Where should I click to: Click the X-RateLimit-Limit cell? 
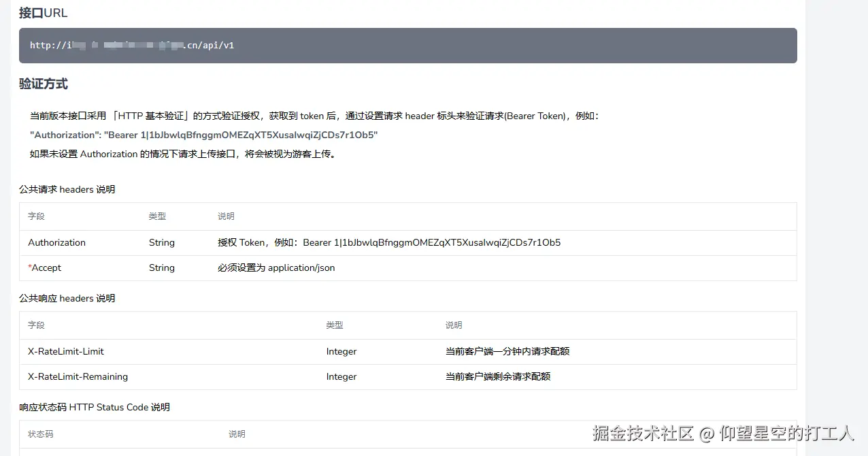[x=66, y=351]
